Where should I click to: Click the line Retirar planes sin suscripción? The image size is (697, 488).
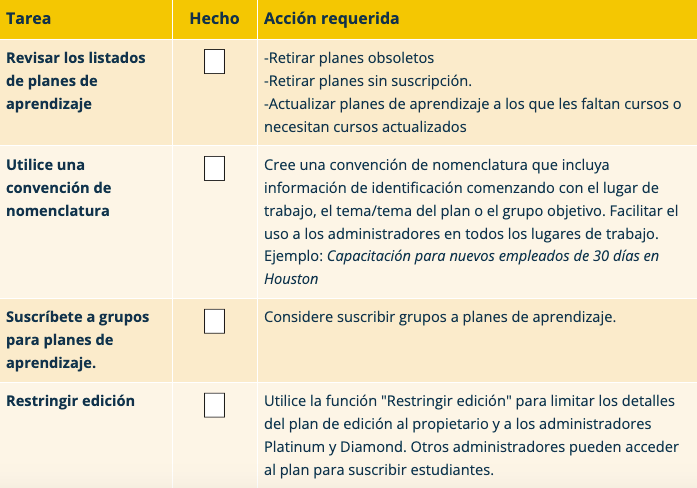(x=367, y=81)
